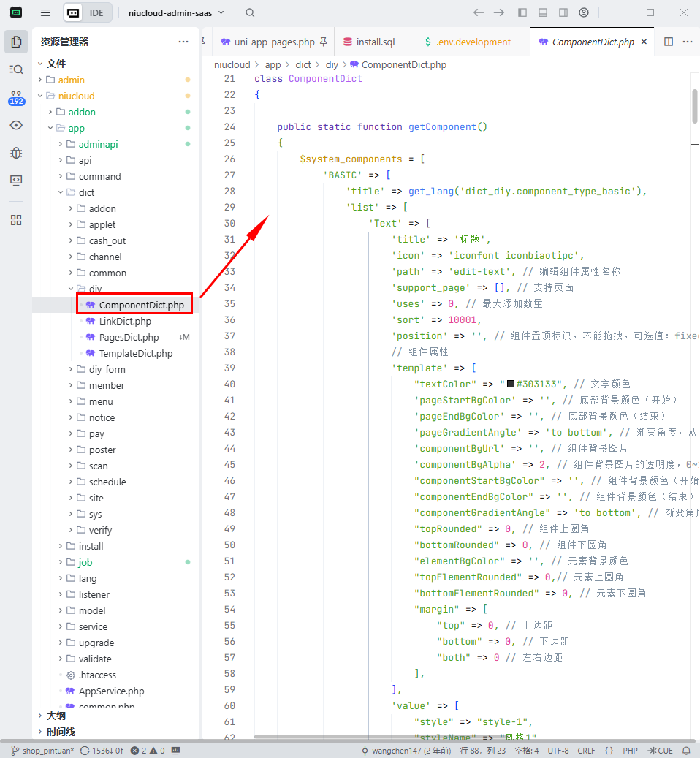The image size is (700, 758).
Task: Toggle the primary sidebar layout button
Action: tap(522, 12)
